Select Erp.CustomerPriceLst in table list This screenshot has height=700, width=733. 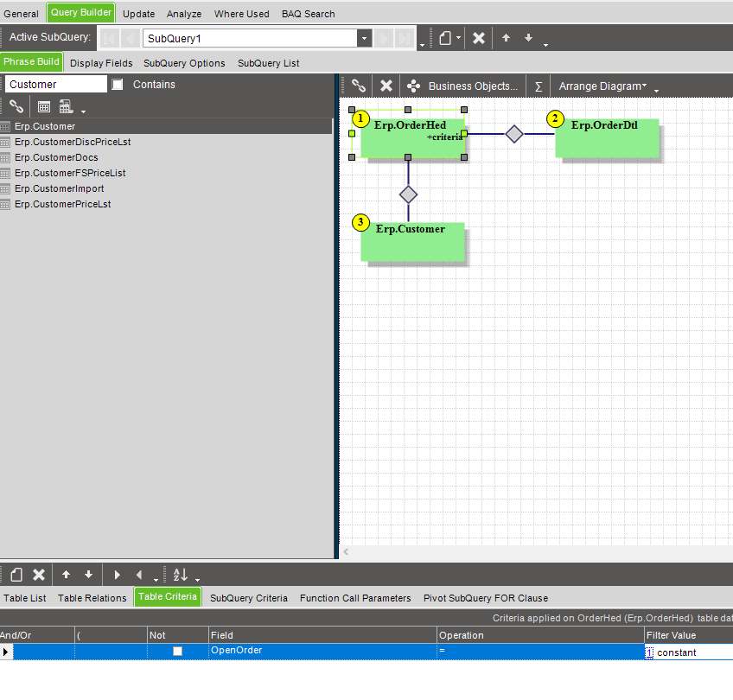coord(62,204)
